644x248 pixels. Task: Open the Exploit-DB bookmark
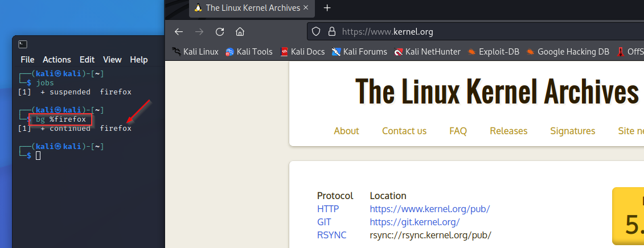point(493,52)
